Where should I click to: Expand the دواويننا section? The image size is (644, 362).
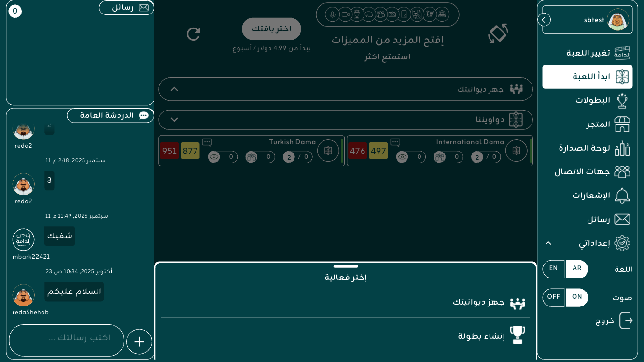click(175, 120)
